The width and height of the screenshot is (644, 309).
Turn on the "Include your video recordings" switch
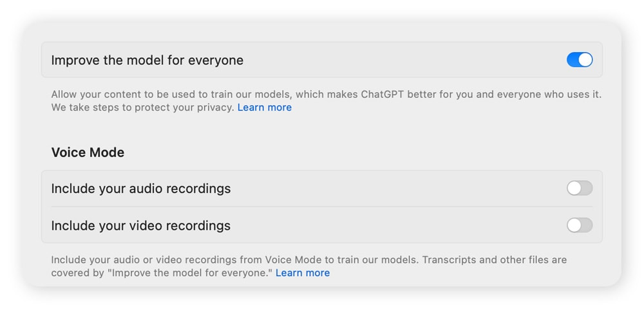(579, 225)
